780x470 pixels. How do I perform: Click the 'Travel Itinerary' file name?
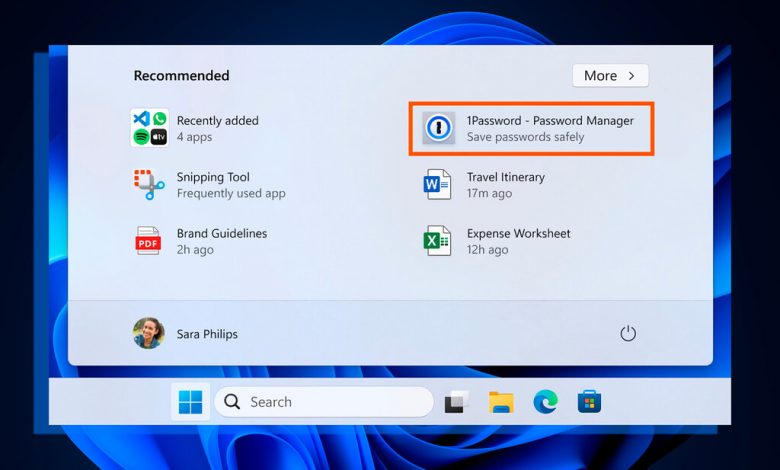[506, 177]
